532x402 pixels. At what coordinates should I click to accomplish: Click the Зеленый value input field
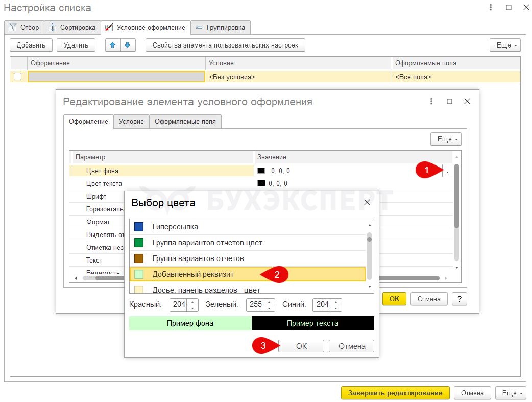click(255, 304)
